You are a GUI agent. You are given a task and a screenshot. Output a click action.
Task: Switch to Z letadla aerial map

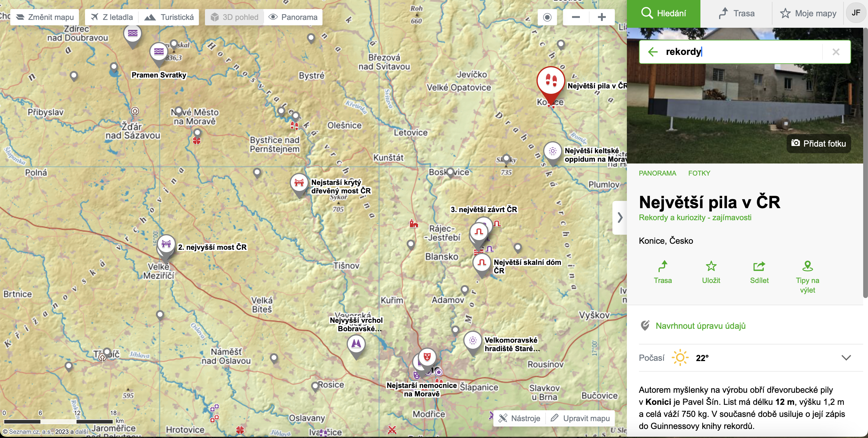(112, 17)
